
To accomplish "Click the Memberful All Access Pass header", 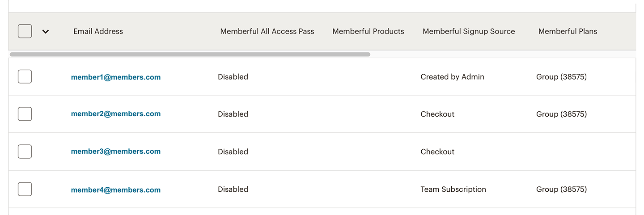I will [267, 31].
